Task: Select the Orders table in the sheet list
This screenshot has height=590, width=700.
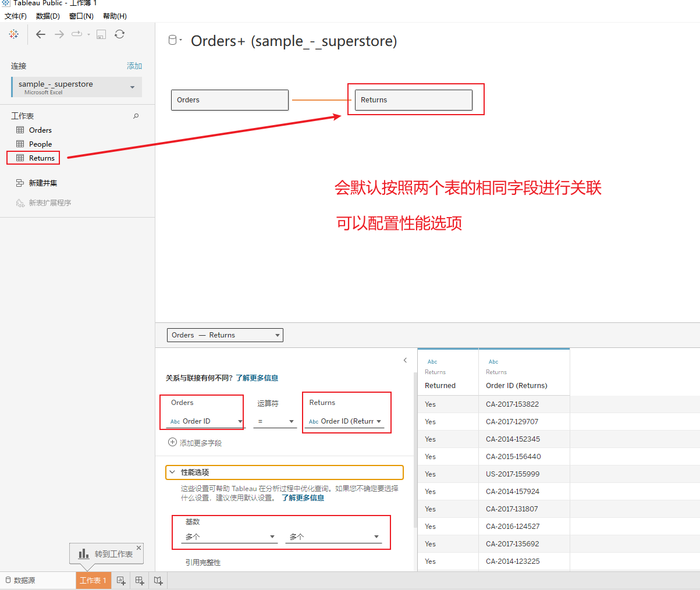Action: (x=40, y=130)
